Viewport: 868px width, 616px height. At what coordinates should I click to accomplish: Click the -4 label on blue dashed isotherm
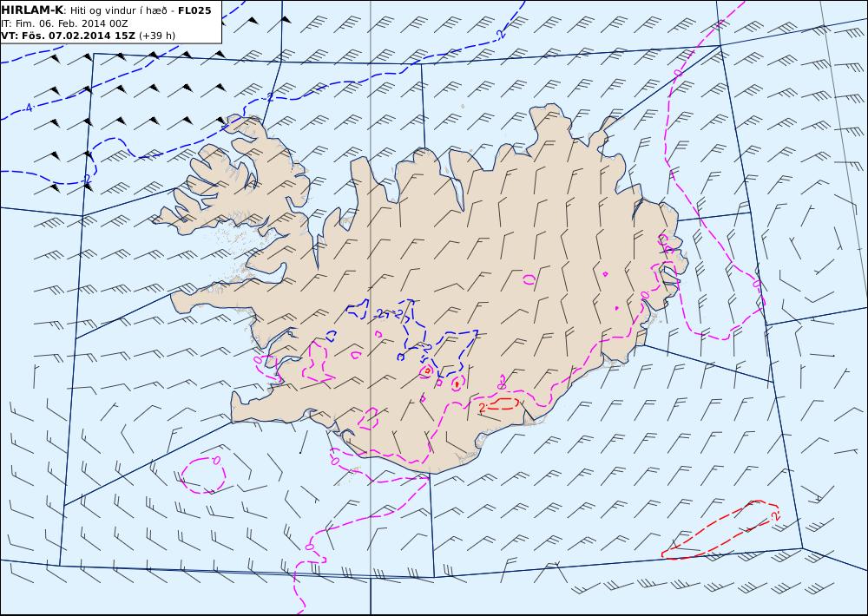click(29, 108)
